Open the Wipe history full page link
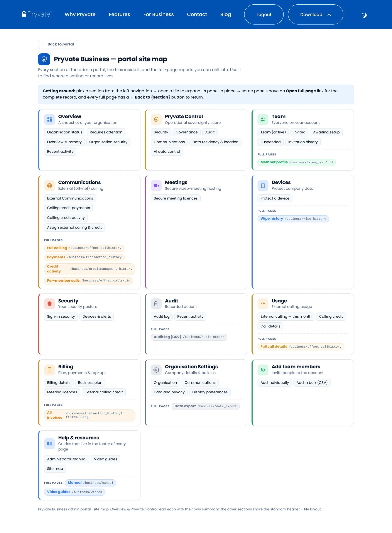Viewport: 392px width, 533px height. point(293,218)
